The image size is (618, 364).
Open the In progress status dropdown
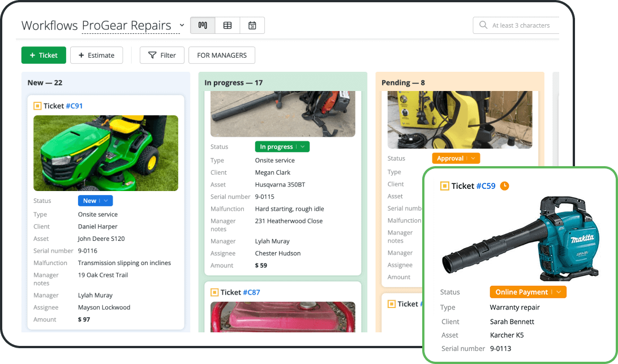pyautogui.click(x=301, y=146)
